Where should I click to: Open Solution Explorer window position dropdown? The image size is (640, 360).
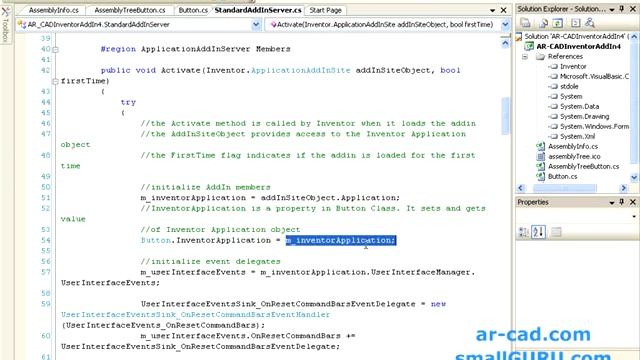point(612,9)
